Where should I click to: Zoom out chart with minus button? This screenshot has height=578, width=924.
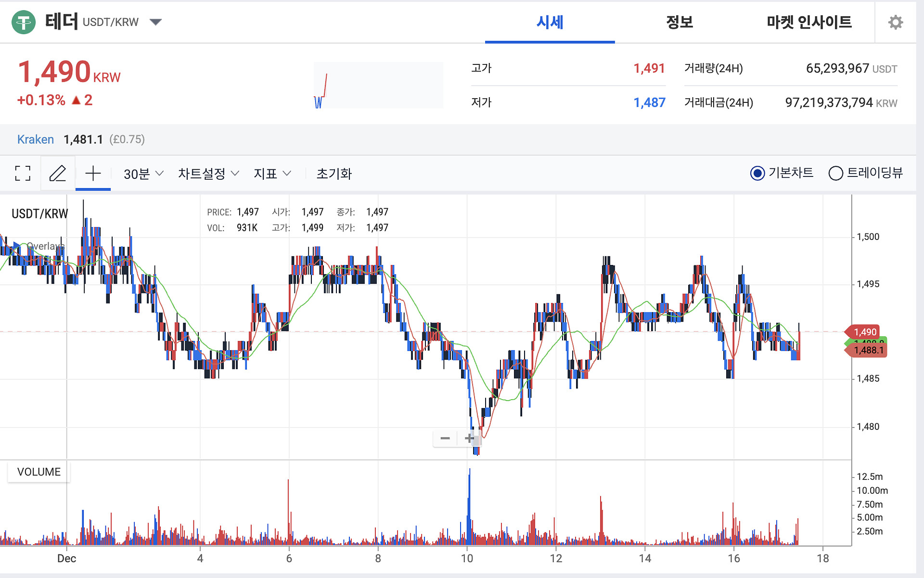[445, 438]
